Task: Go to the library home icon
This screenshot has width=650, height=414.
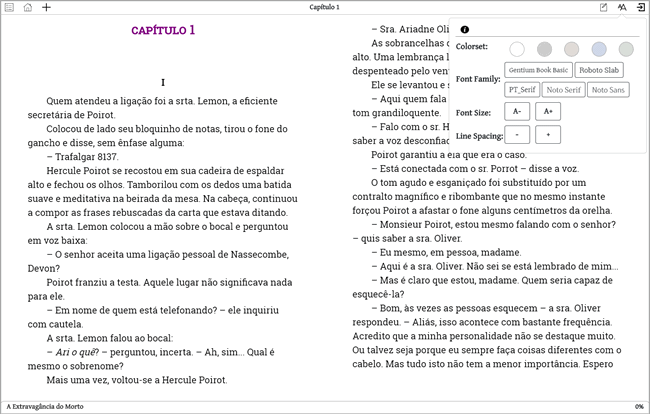Action: coord(28,7)
